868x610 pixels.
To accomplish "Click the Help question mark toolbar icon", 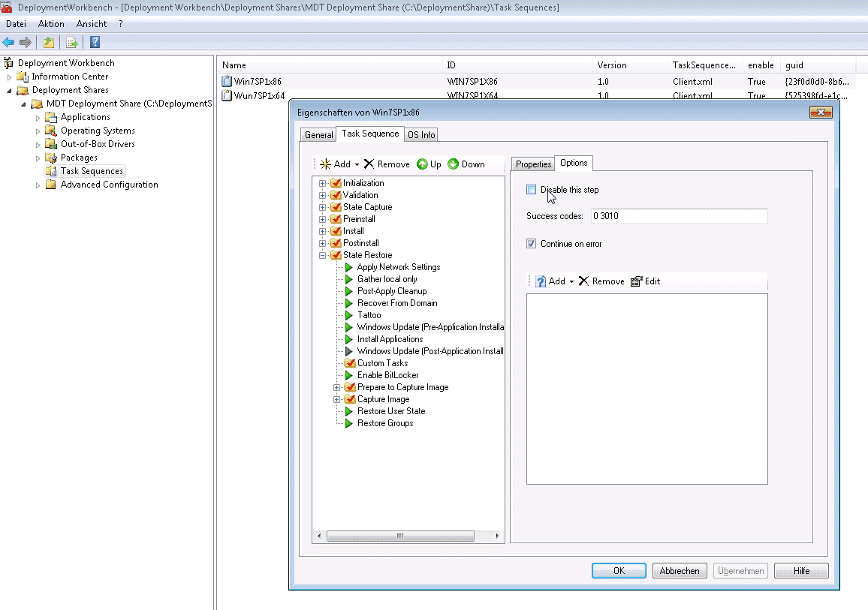I will [95, 42].
